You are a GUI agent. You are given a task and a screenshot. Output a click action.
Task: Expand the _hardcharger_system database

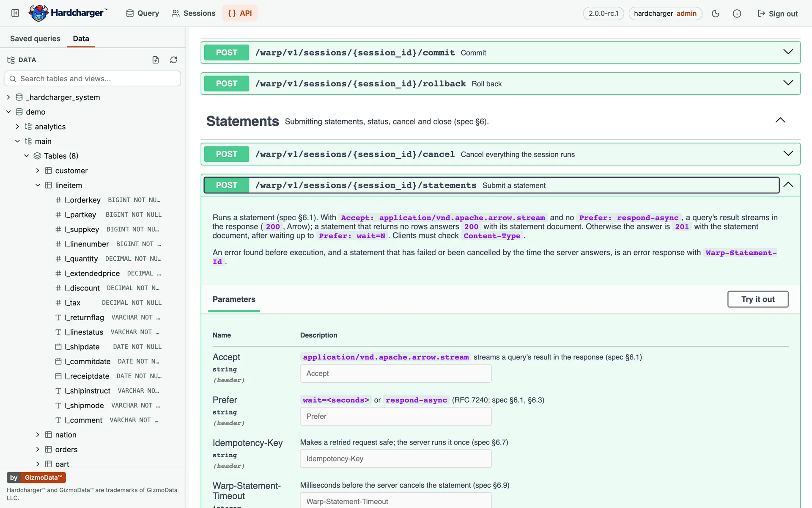(x=8, y=97)
